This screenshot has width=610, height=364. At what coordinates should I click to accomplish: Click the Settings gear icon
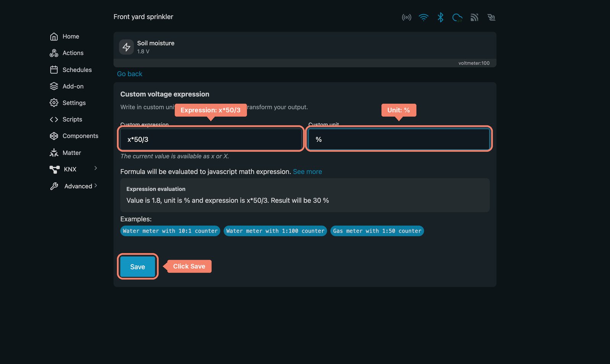(x=54, y=103)
